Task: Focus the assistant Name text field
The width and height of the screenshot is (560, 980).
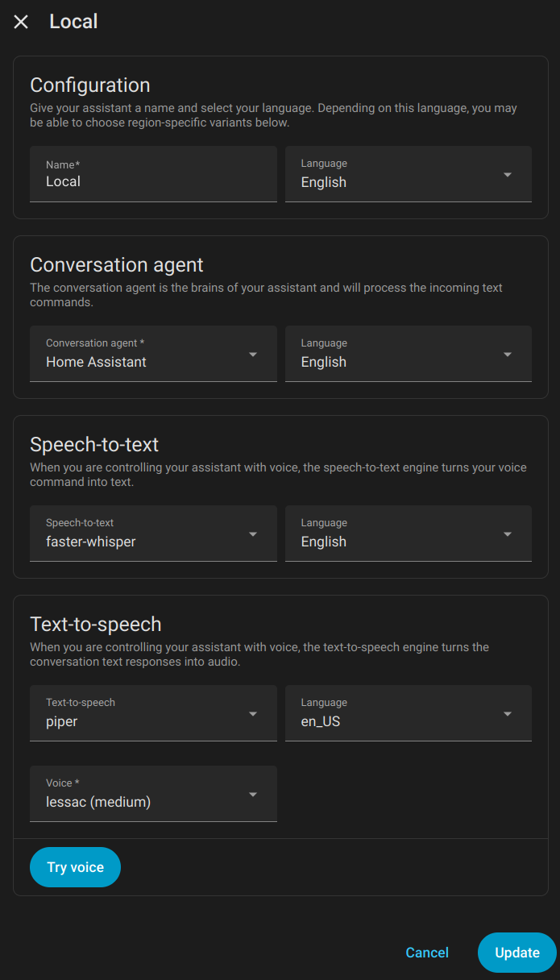Action: click(153, 174)
